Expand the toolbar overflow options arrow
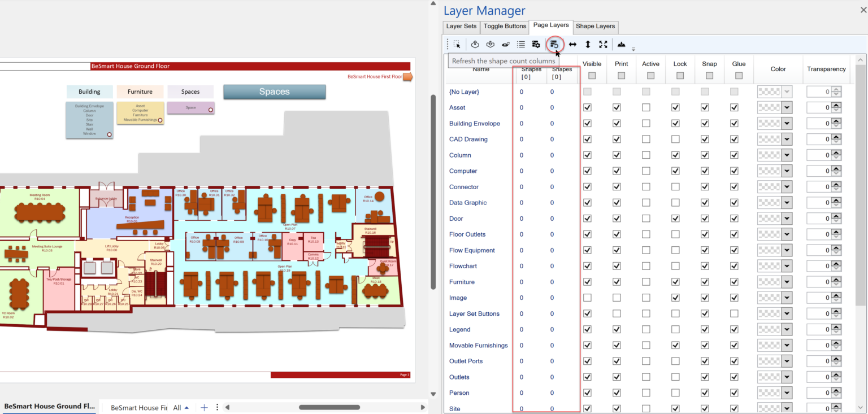Viewport: 868px width, 414px height. click(633, 49)
